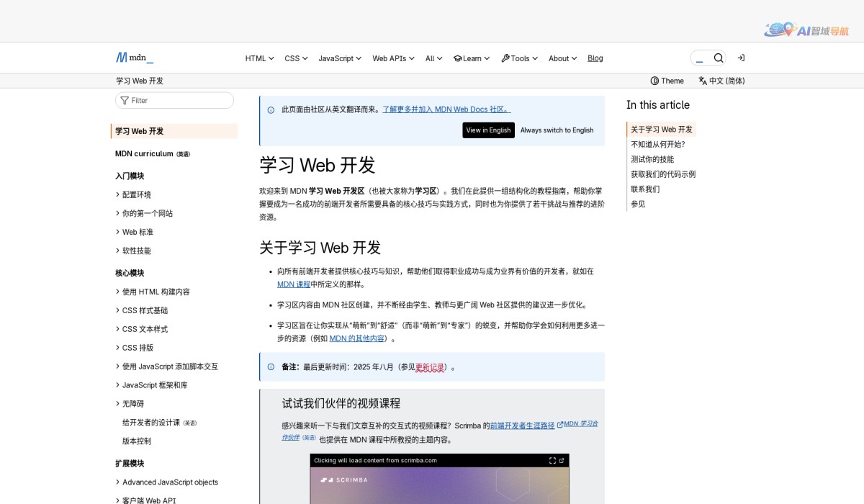
Task: Click the AI智域导航 logo
Action: [x=806, y=30]
